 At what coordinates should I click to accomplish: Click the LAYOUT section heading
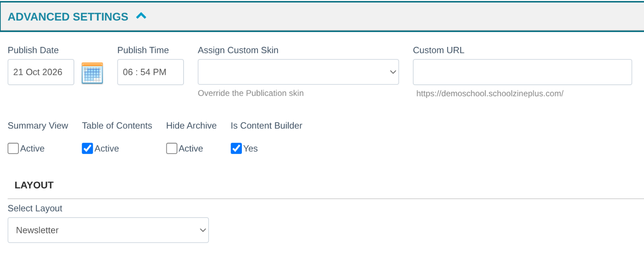[34, 185]
